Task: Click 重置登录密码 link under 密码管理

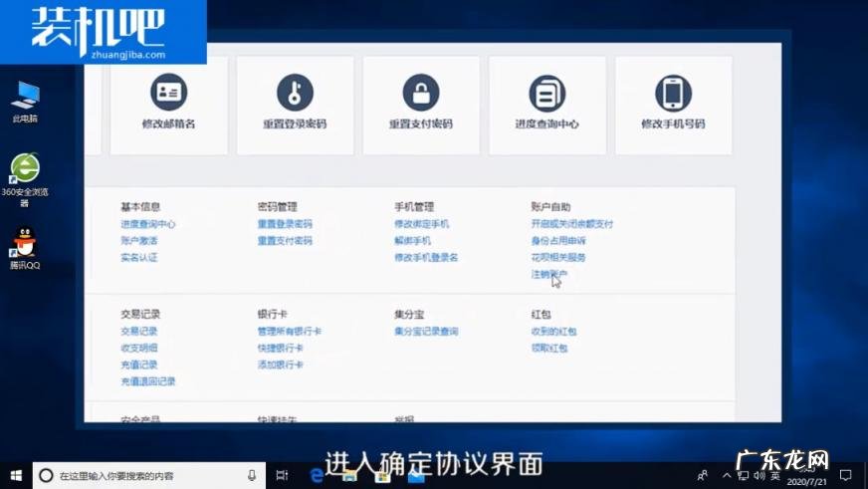Action: coord(285,224)
